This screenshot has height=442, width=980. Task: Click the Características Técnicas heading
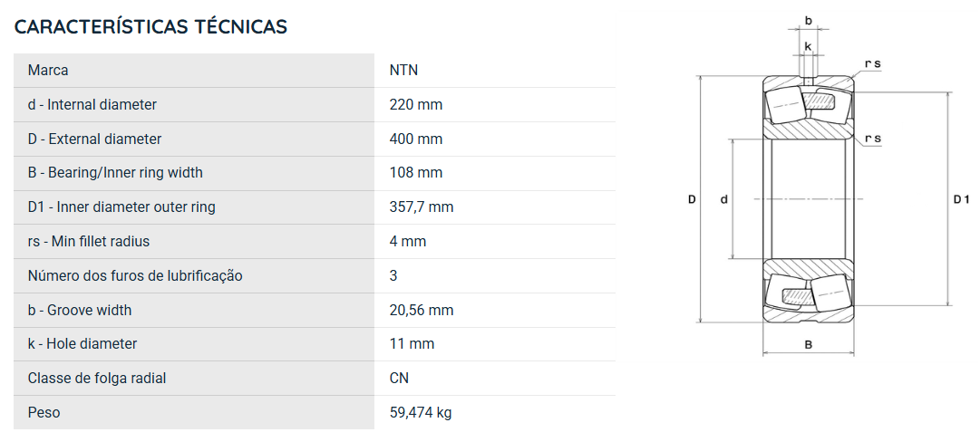click(x=150, y=27)
